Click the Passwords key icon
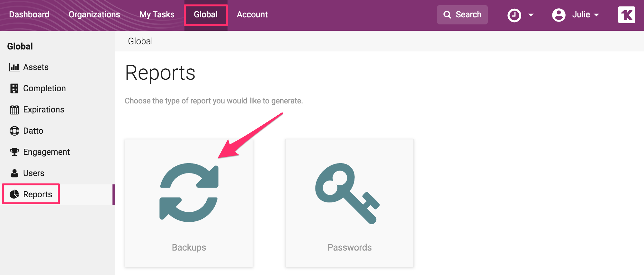The height and width of the screenshot is (275, 644). (347, 193)
